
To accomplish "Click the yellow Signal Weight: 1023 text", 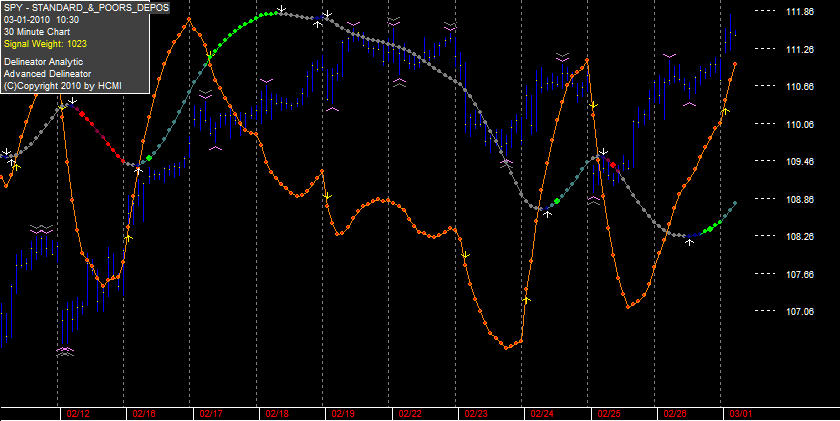I will (x=45, y=44).
